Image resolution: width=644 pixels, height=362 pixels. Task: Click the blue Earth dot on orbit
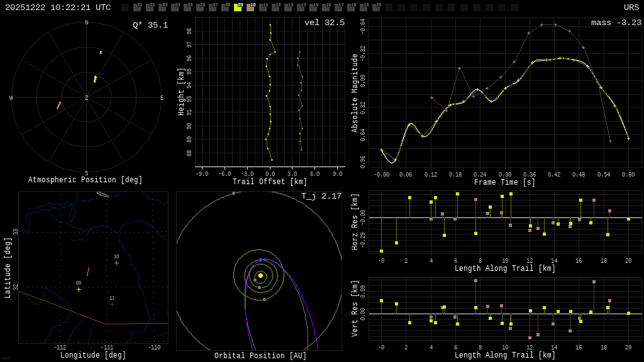(x=261, y=260)
